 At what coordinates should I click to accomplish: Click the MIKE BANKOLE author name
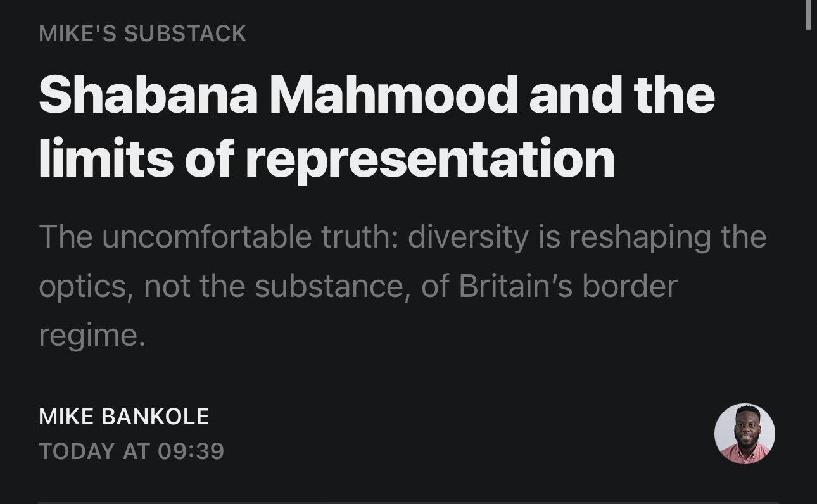tap(123, 417)
